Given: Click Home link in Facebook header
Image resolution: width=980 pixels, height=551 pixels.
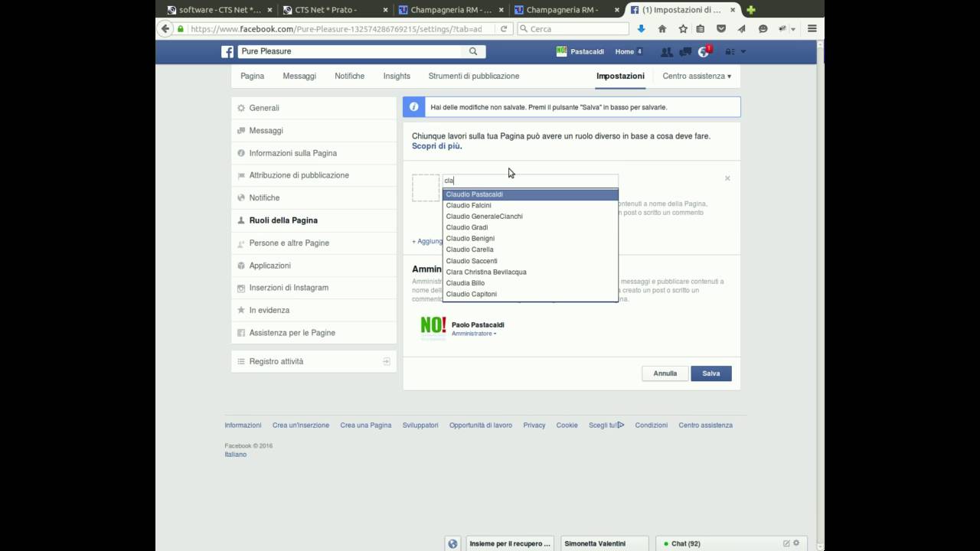Looking at the screenshot, I should pos(625,51).
